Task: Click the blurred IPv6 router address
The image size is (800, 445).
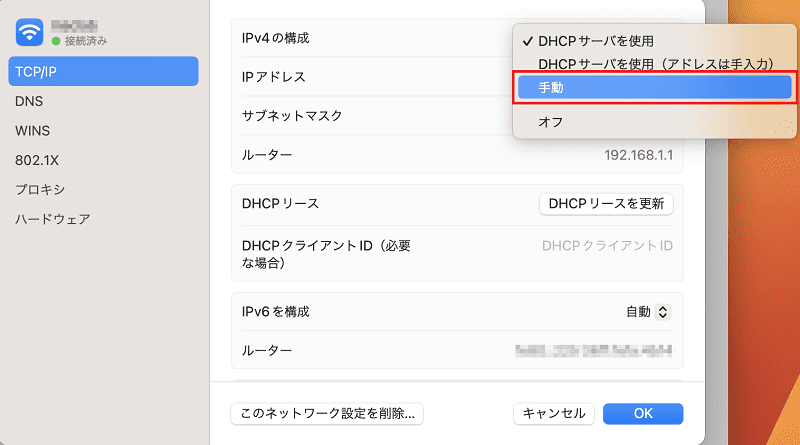Action: pyautogui.click(x=594, y=351)
